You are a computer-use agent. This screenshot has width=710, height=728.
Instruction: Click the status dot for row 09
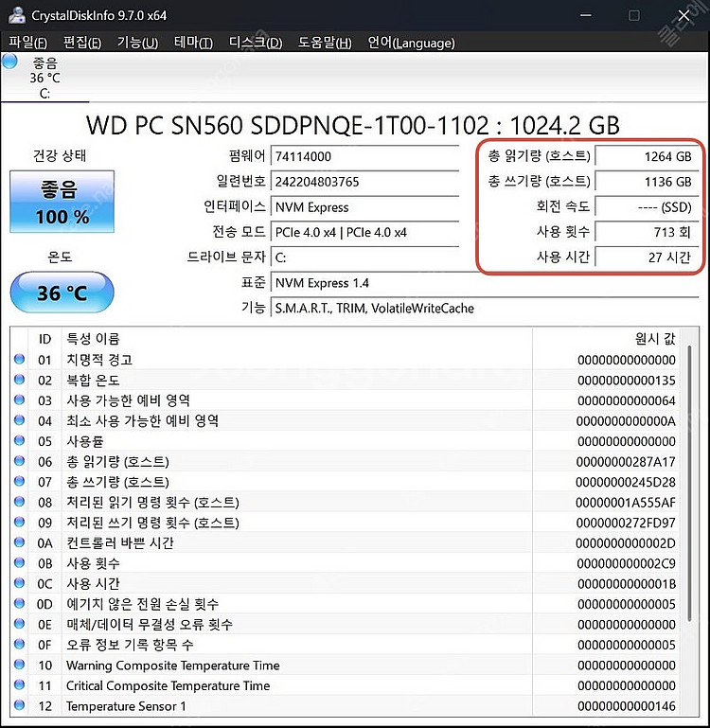click(x=20, y=522)
